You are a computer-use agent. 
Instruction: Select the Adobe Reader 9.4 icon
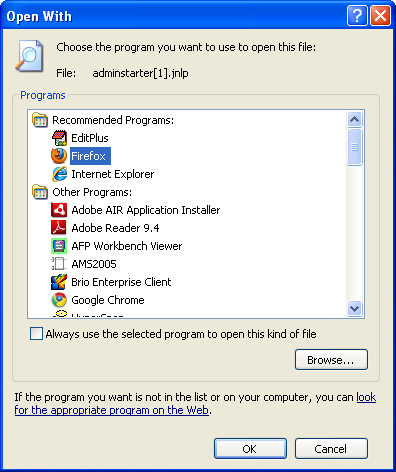click(59, 228)
